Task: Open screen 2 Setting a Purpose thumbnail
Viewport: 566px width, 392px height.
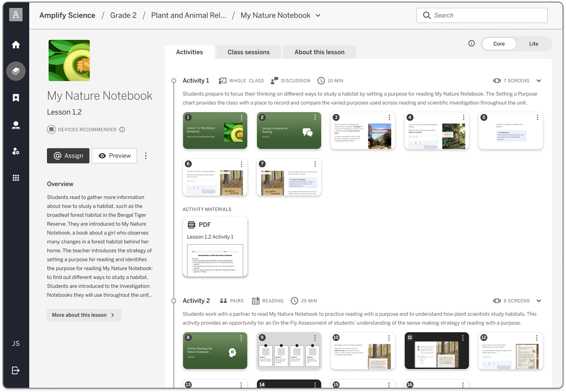Action: pyautogui.click(x=289, y=131)
